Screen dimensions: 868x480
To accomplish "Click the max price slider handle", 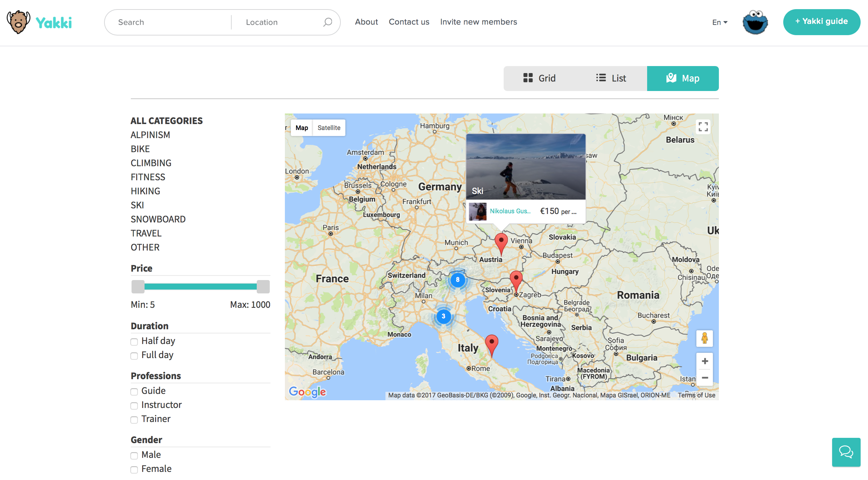I will point(263,286).
